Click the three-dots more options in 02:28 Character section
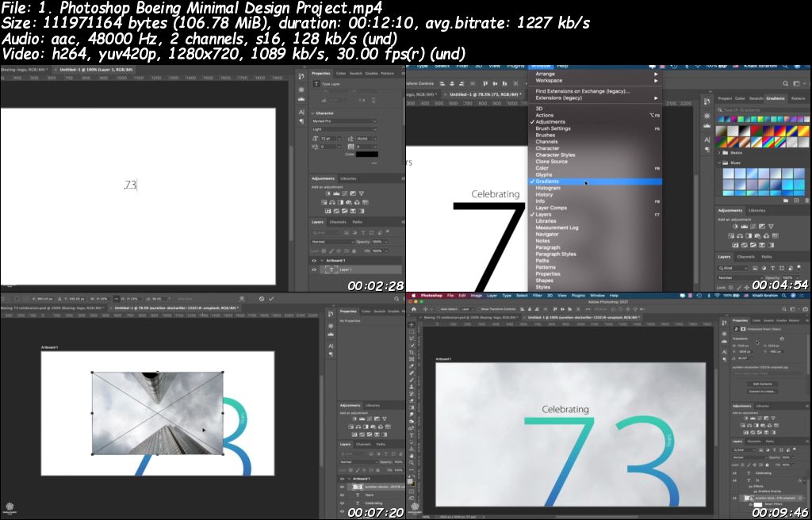812x520 pixels. [x=374, y=163]
